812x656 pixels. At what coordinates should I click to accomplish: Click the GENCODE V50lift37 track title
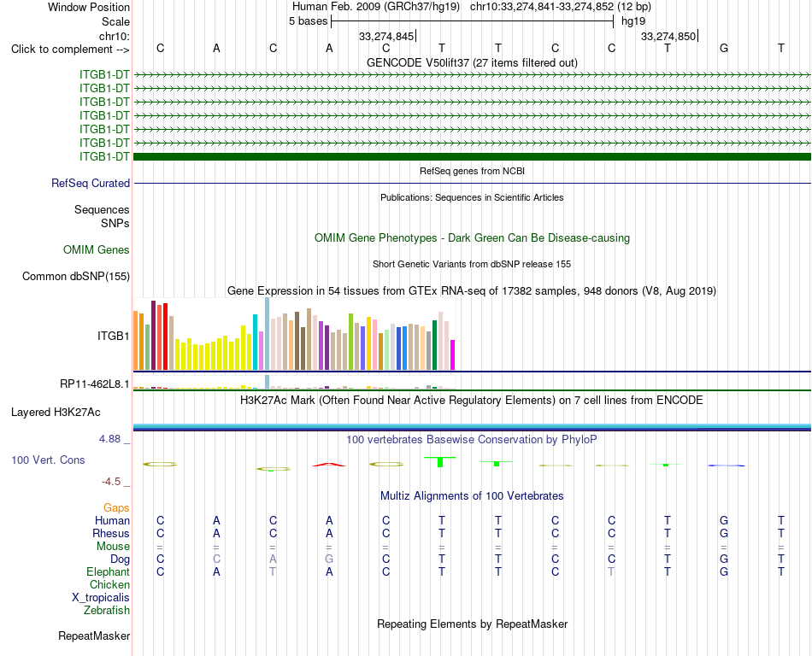(x=472, y=62)
